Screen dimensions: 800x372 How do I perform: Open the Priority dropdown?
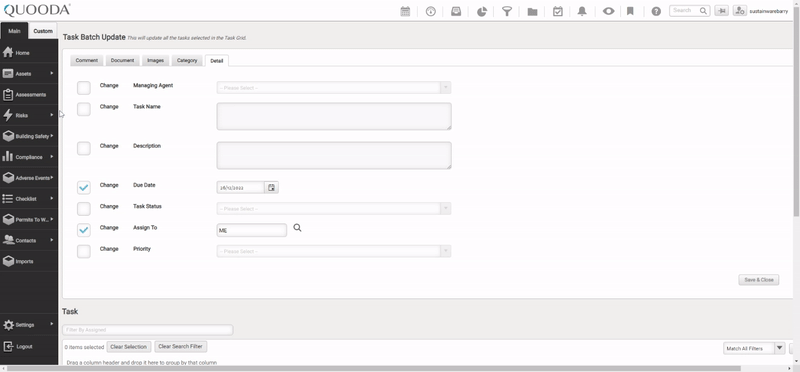point(334,251)
